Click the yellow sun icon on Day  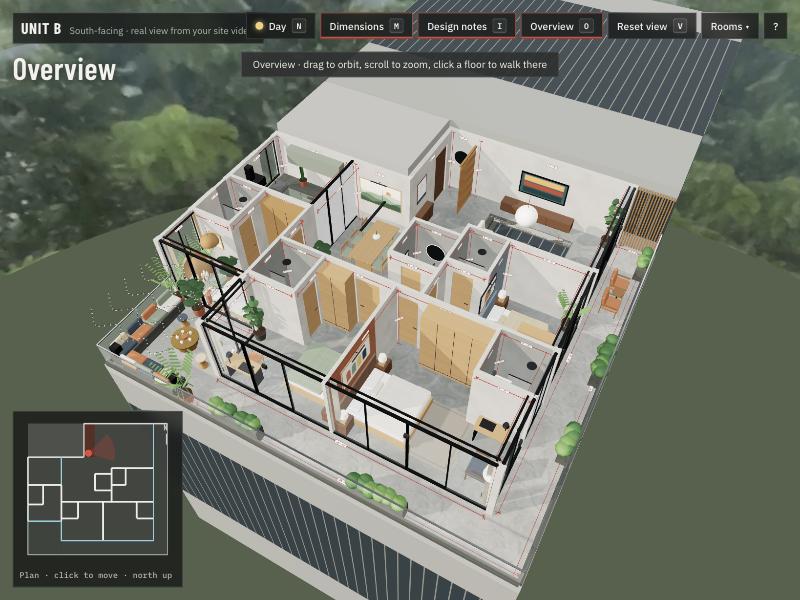point(259,26)
